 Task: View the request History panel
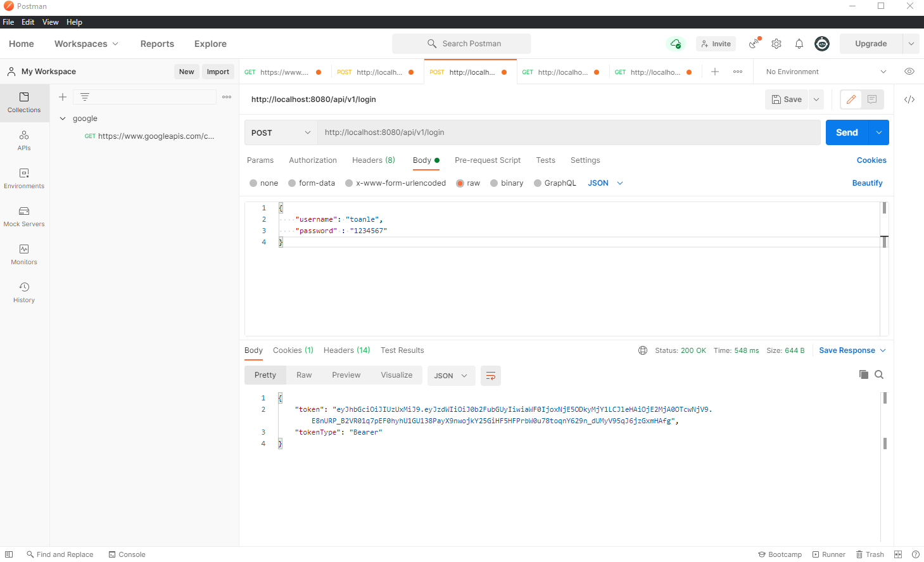(x=24, y=293)
